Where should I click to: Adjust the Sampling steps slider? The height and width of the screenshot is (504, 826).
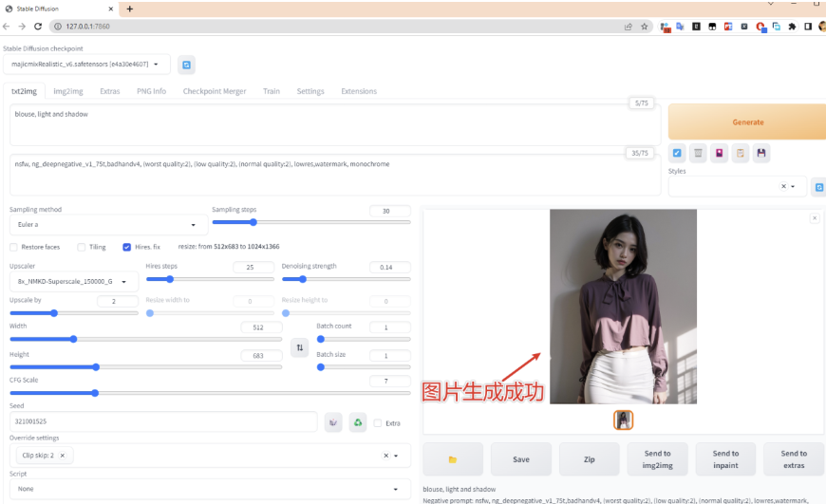310,222
